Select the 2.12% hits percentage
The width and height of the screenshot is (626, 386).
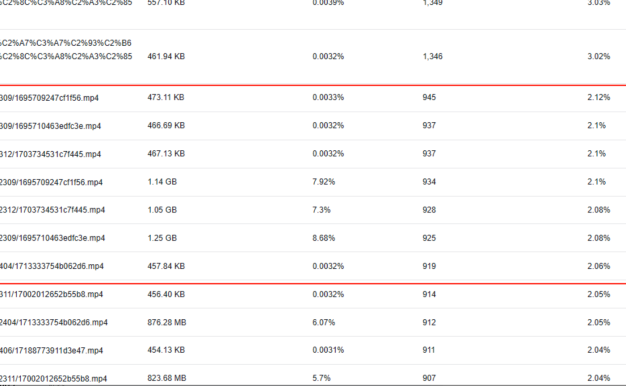click(x=598, y=97)
